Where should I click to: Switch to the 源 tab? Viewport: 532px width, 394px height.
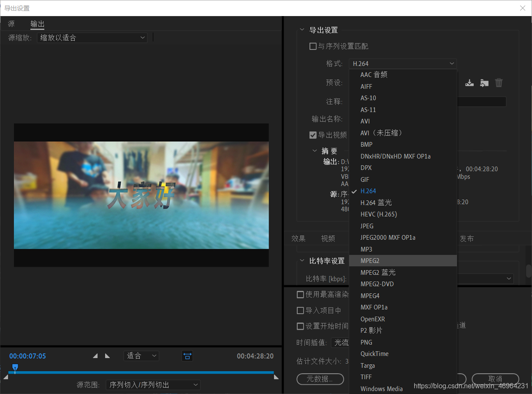tap(11, 24)
